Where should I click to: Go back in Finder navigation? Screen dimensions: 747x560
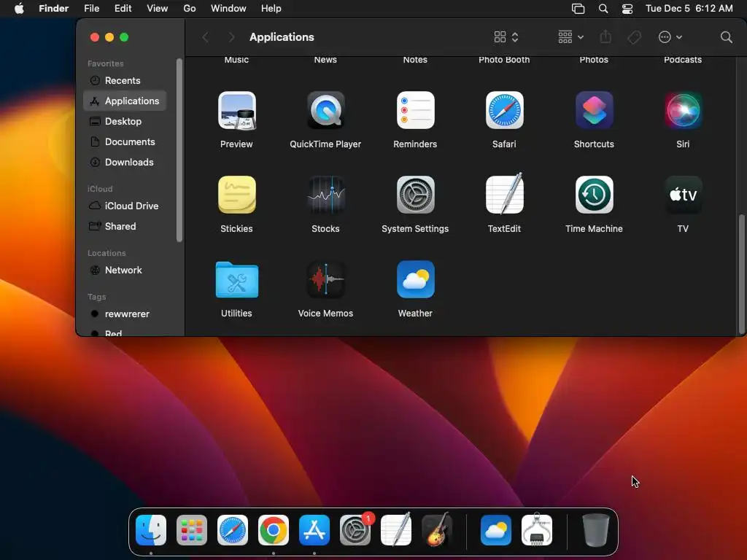(x=205, y=37)
